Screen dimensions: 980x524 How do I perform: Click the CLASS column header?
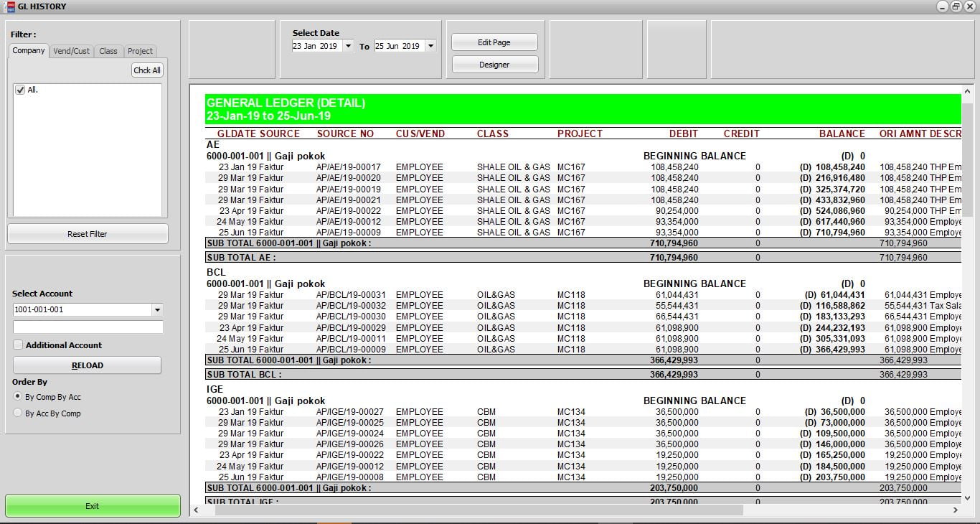(x=493, y=134)
